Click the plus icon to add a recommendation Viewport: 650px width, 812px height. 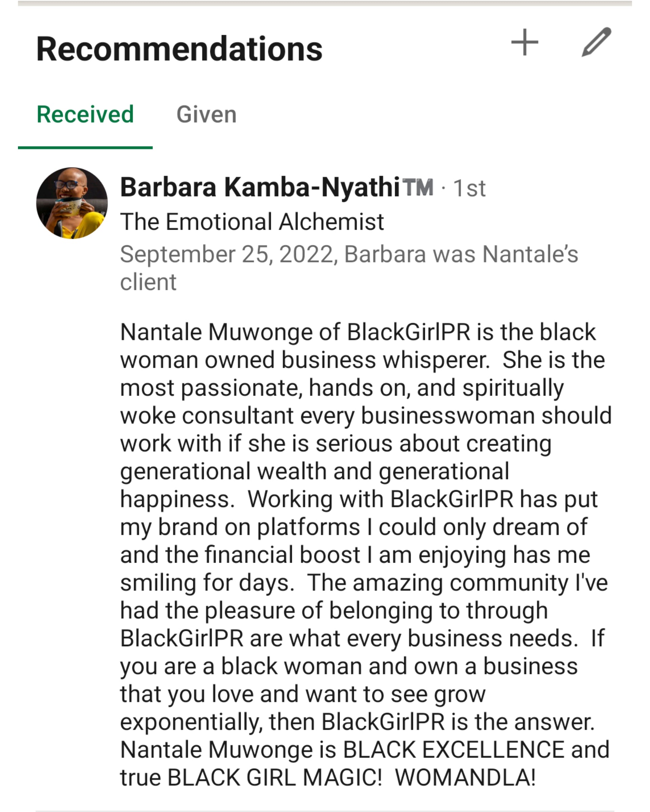click(x=524, y=42)
